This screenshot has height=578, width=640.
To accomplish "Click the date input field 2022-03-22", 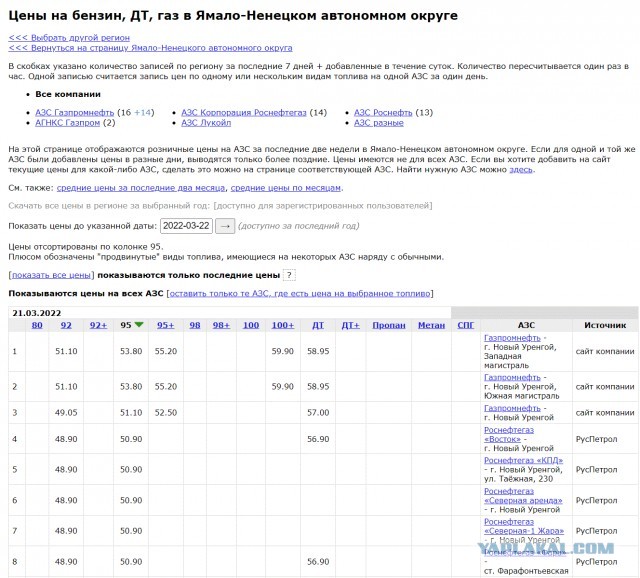I will pos(186,226).
